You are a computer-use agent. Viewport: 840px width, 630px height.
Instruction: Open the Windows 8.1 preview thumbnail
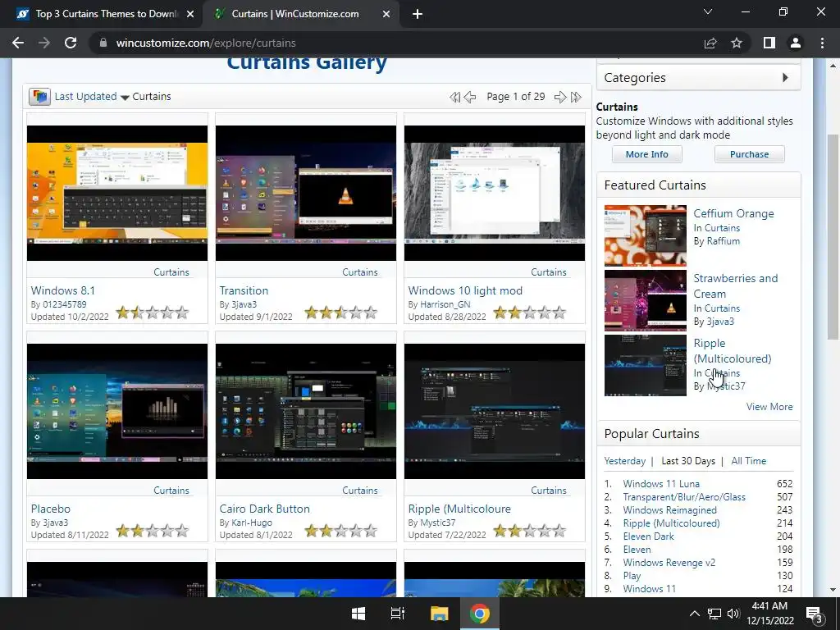pos(117,194)
